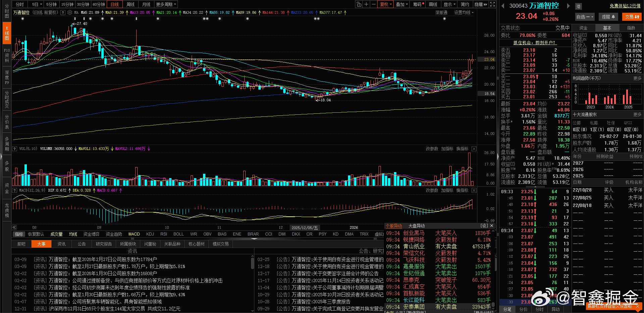The image size is (644, 313).
Task: Select 2025/12/05 date marker on timeline
Action: (x=304, y=227)
